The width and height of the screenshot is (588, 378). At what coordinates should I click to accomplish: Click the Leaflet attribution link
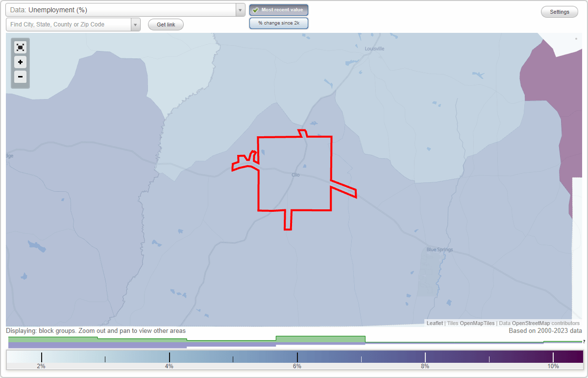tap(435, 323)
